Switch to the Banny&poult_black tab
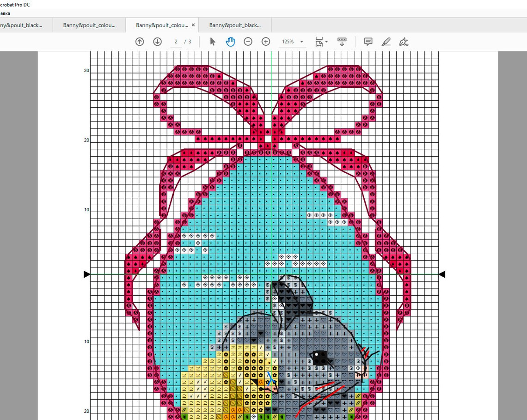 [x=235, y=25]
